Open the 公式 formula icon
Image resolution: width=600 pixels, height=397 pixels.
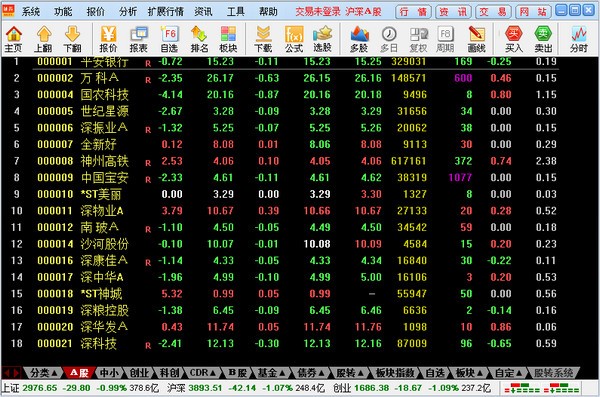point(294,39)
